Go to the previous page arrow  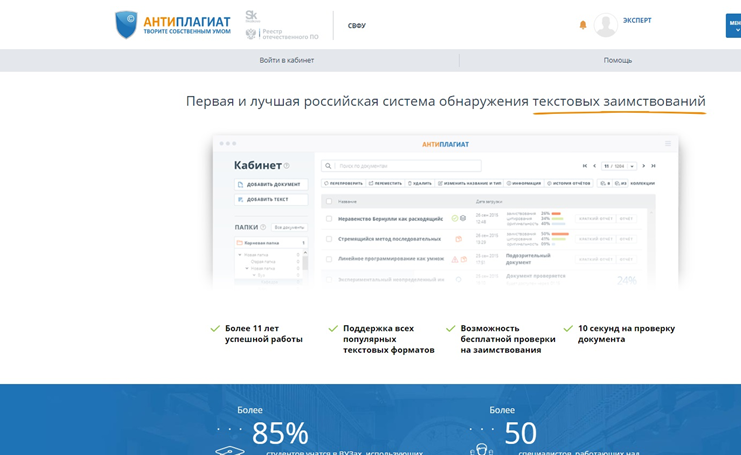(x=595, y=166)
